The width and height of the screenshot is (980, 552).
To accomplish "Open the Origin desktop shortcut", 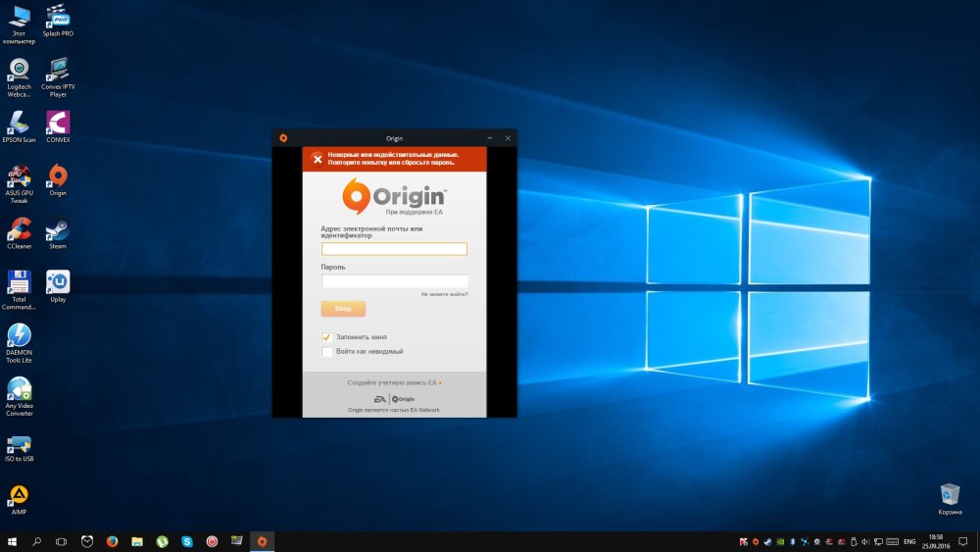I will 58,180.
